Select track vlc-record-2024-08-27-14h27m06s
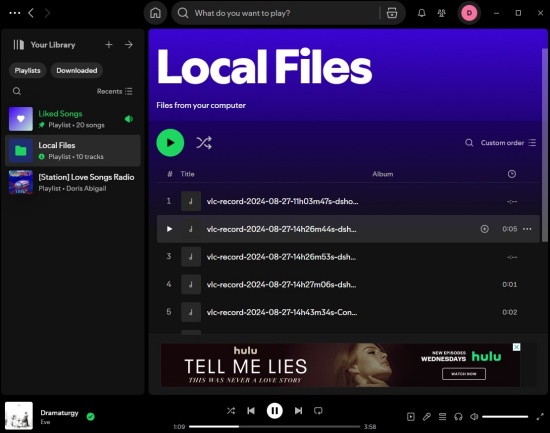550x433 pixels. tap(348, 285)
